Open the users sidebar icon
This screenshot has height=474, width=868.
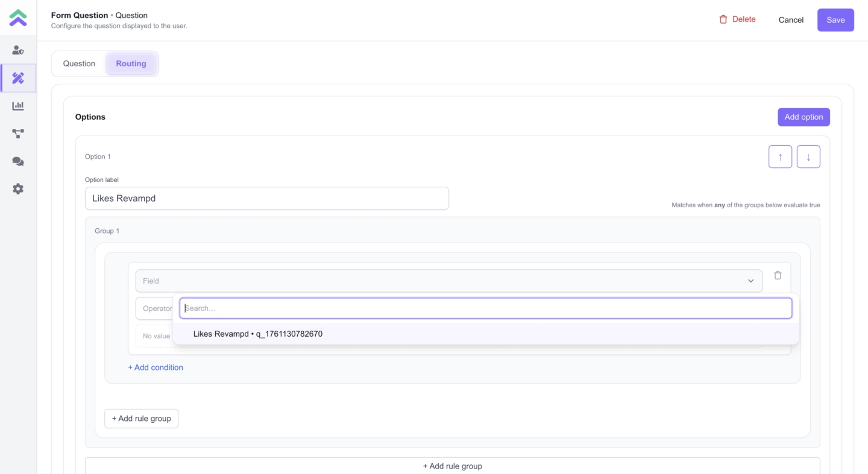tap(18, 51)
